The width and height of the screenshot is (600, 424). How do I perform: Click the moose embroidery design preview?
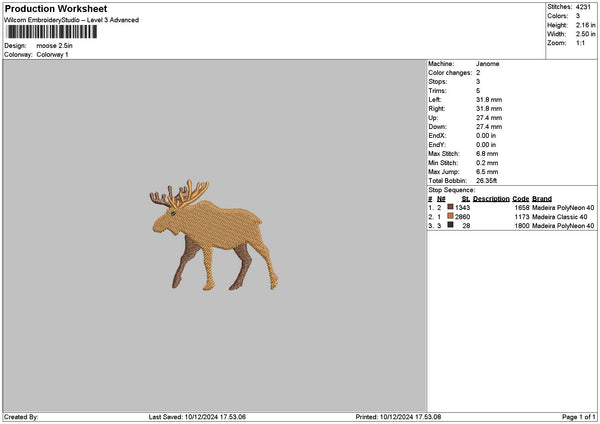(x=213, y=234)
